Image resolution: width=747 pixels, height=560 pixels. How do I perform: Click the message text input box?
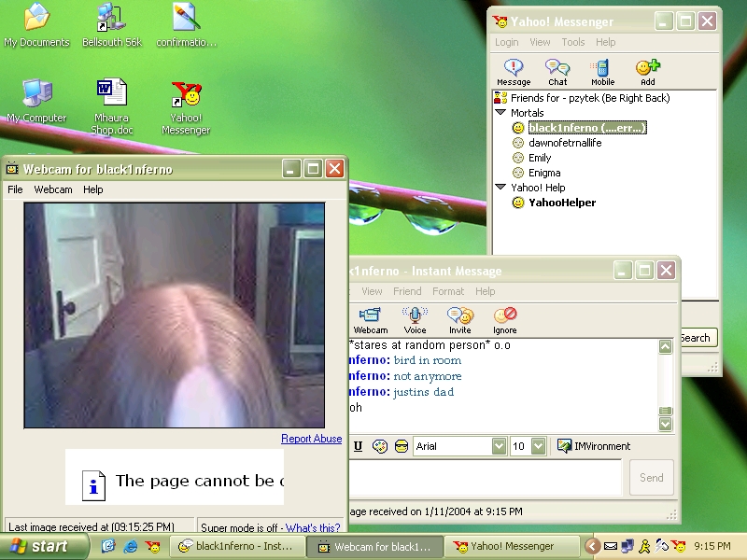pyautogui.click(x=485, y=478)
